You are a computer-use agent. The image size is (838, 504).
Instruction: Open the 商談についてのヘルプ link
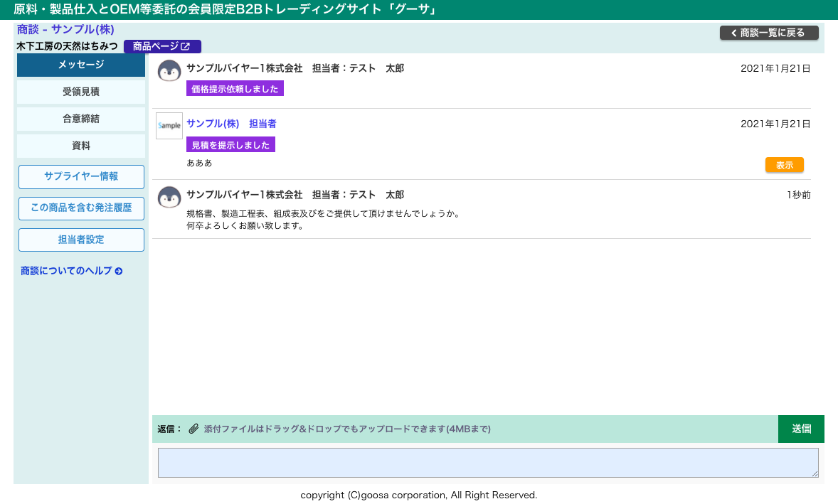71,271
